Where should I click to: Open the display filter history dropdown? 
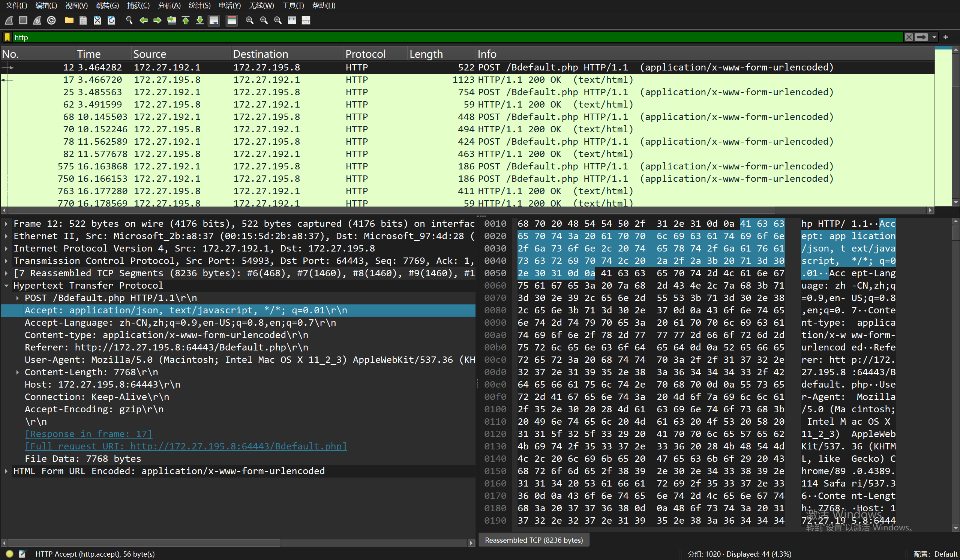(x=934, y=37)
